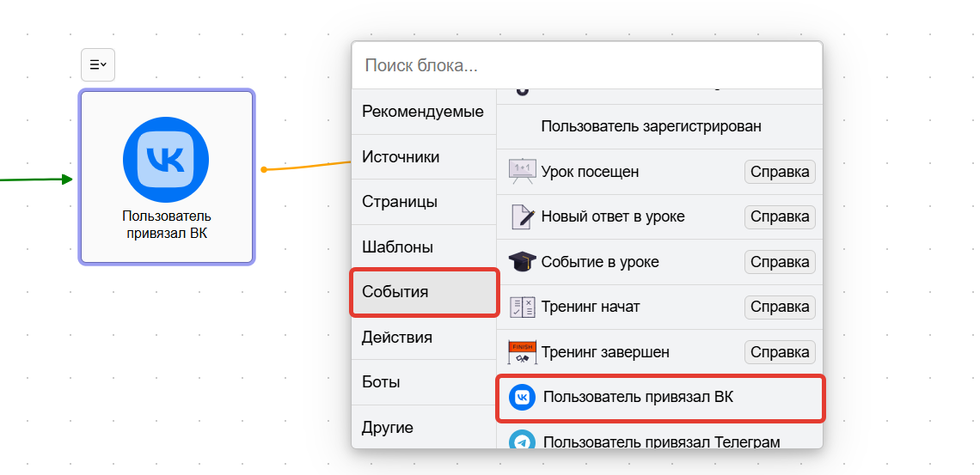Click the graduation cap icon 'Событие в уроке'
This screenshot has height=475, width=980.
pos(522,261)
